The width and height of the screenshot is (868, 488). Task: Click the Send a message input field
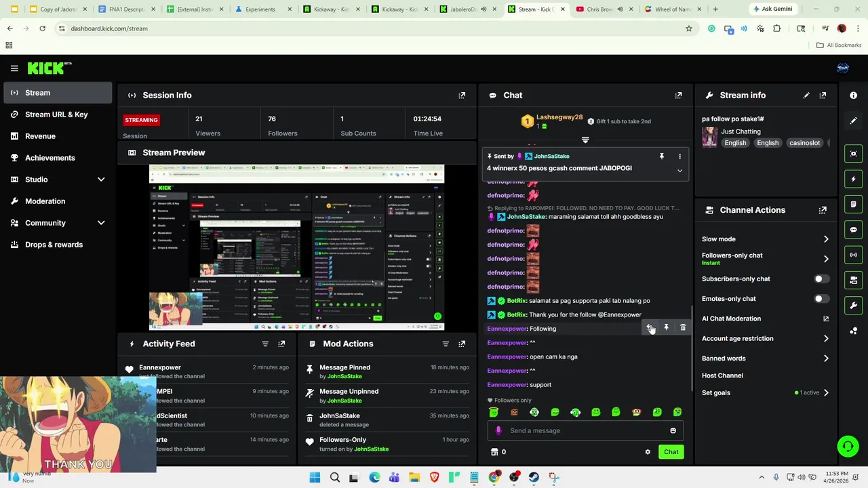[x=585, y=430]
